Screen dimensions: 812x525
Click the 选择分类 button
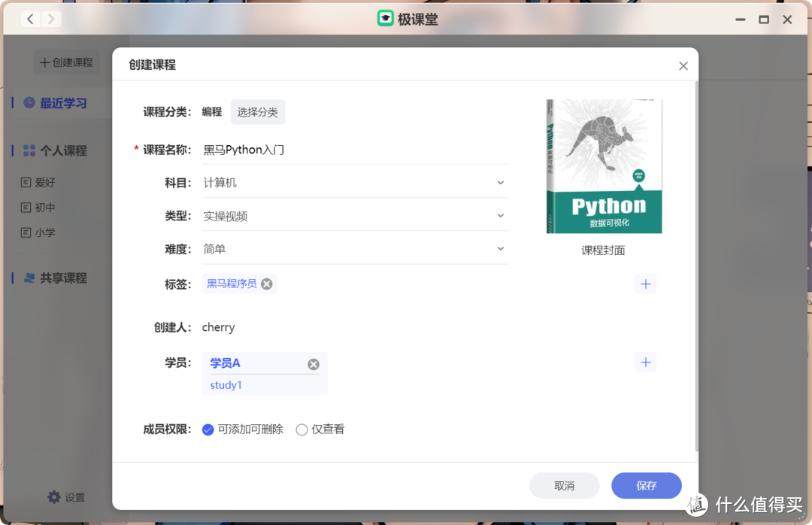point(257,111)
